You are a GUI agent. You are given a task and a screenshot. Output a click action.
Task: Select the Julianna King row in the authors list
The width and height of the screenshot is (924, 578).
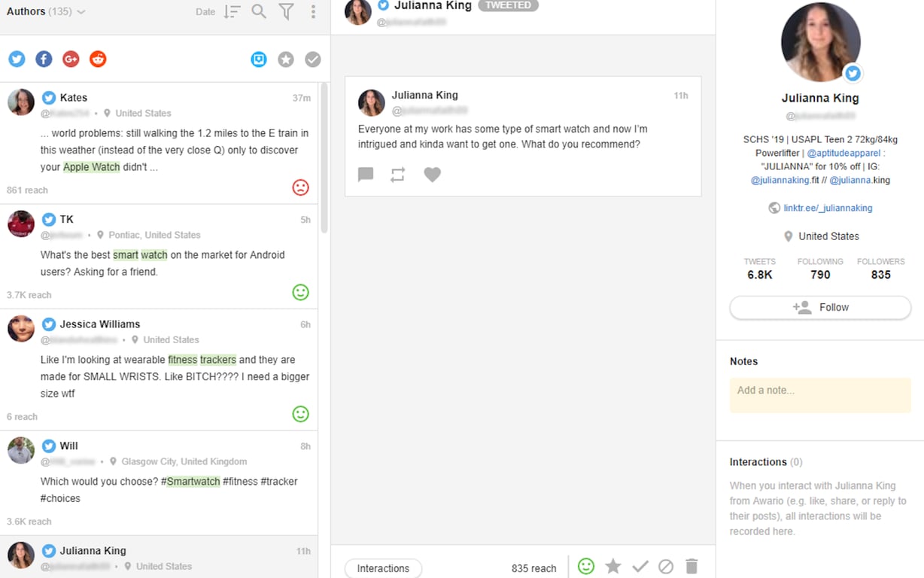click(159, 557)
